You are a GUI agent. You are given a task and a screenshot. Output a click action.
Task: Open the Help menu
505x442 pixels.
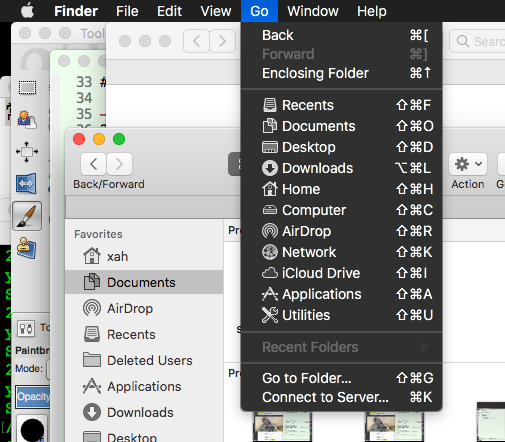[372, 11]
